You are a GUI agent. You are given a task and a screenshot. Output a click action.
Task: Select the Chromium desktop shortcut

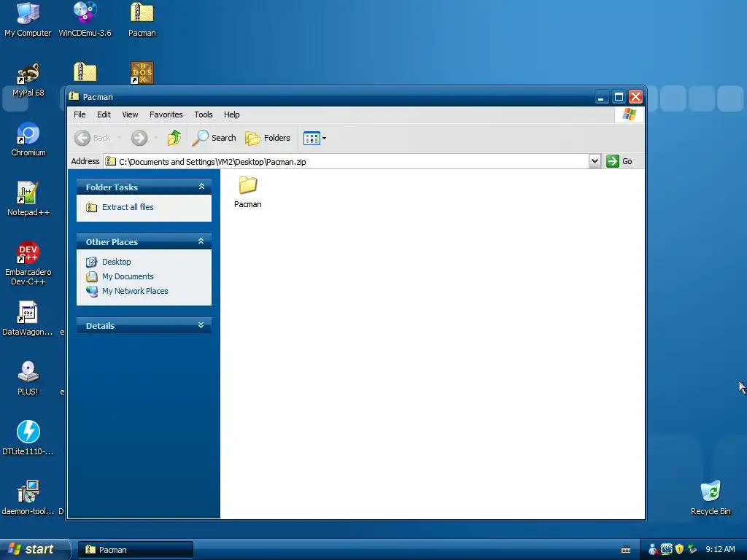28,139
